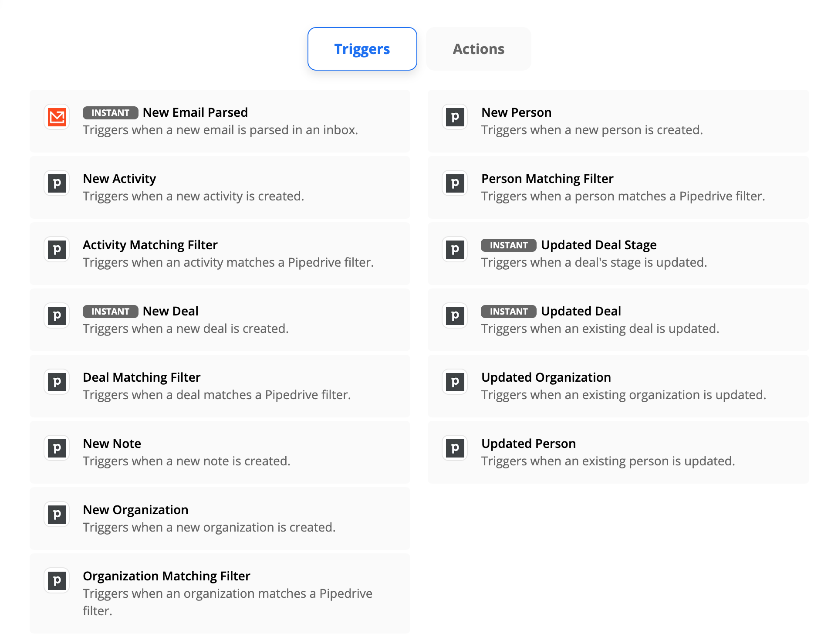Click the INSTANT badge on Updated Deal

click(508, 311)
